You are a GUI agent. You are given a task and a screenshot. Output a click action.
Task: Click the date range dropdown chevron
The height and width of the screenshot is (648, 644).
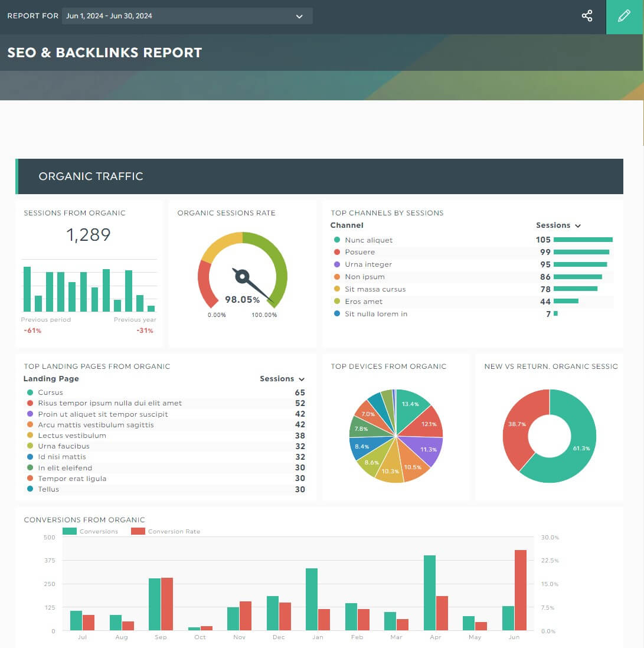(299, 17)
